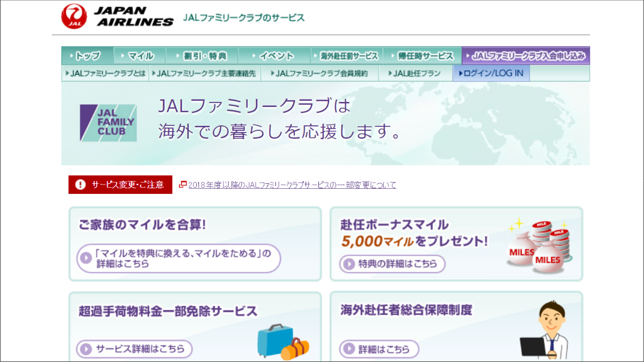The width and height of the screenshot is (644, 362).
Task: Click the サービス詳細はこちら button
Action: 134,349
